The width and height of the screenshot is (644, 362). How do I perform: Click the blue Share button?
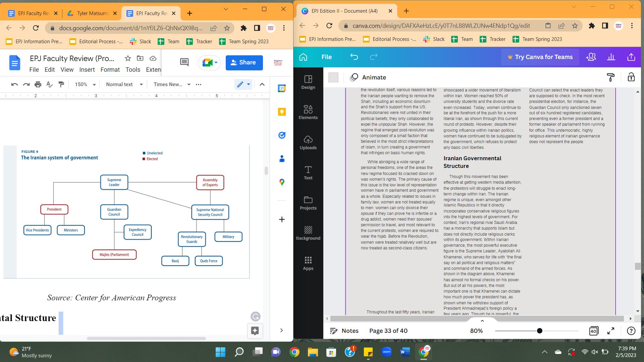[244, 63]
